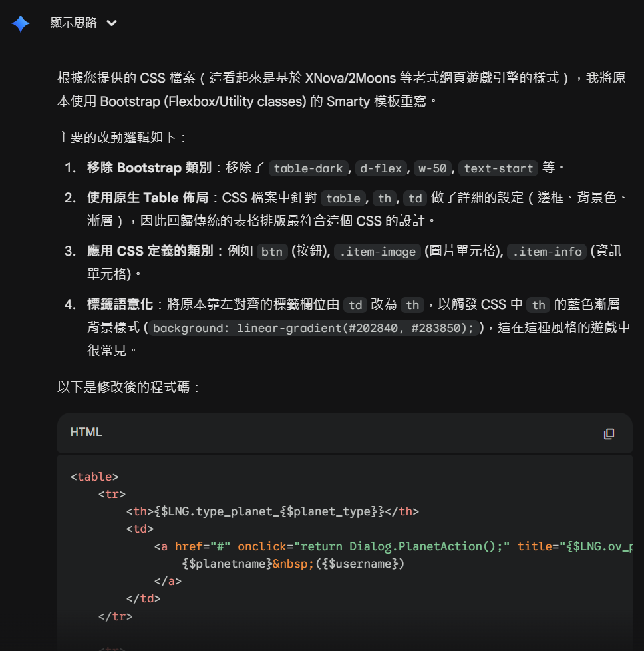Click the HTML label on the code block header

[85, 433]
